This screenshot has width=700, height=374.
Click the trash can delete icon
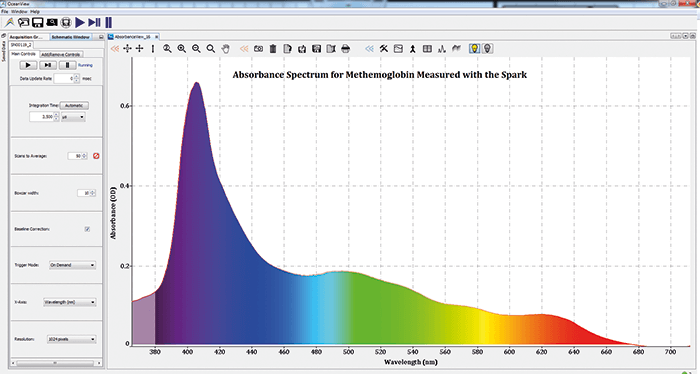click(273, 49)
